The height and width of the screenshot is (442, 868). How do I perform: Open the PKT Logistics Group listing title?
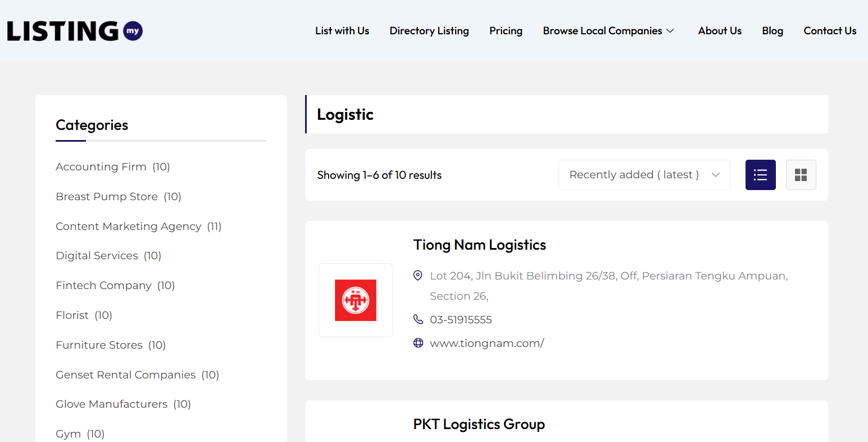pos(479,425)
